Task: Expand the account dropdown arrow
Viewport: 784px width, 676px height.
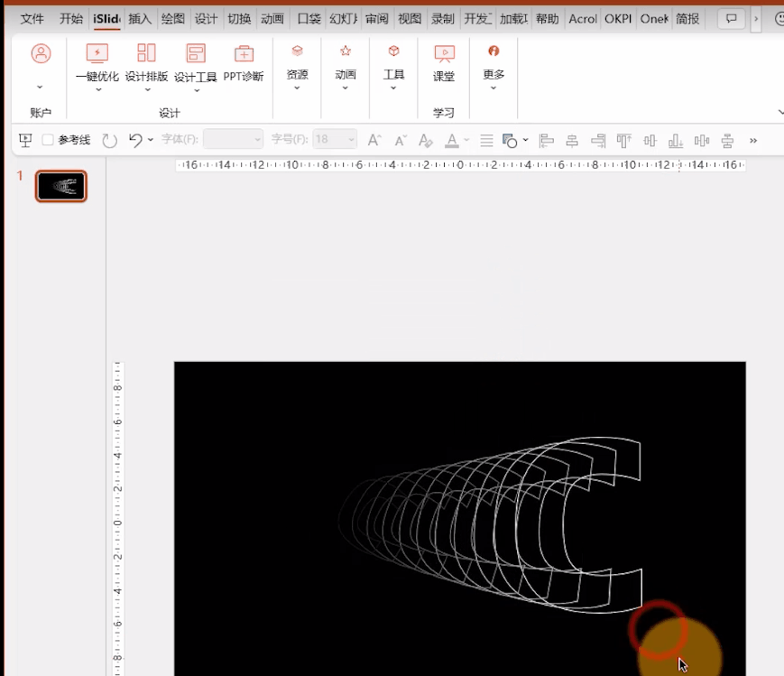Action: [40, 87]
